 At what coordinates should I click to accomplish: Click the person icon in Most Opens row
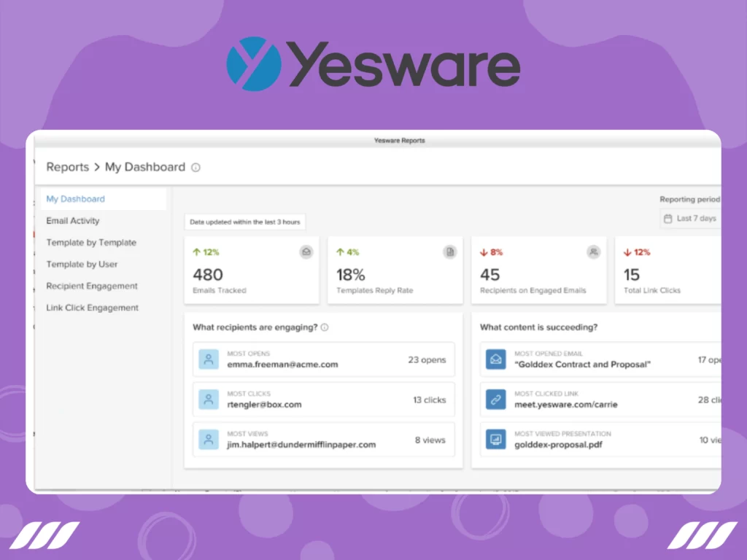(x=208, y=359)
